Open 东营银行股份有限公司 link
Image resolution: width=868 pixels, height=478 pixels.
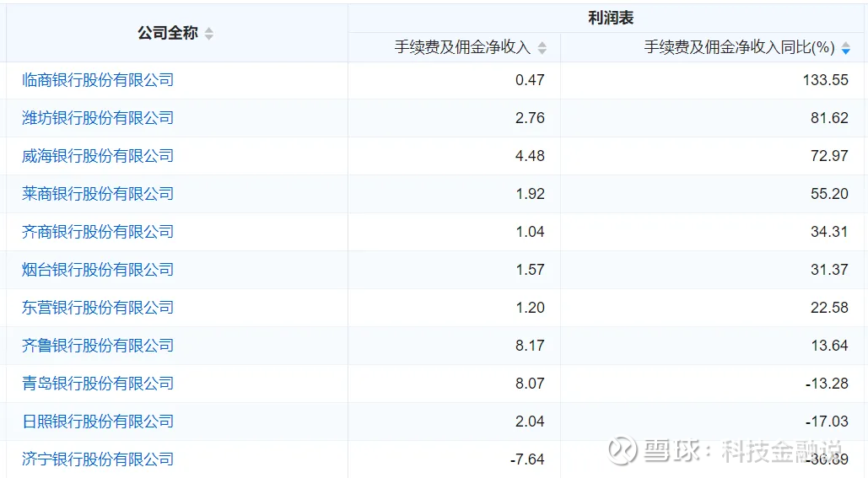coord(98,308)
